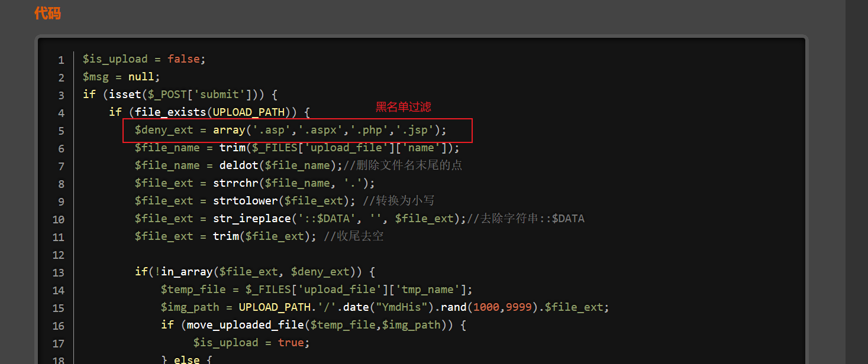Click the $is_upload = false; line
Viewport: 868px width, 364px height.
(144, 59)
